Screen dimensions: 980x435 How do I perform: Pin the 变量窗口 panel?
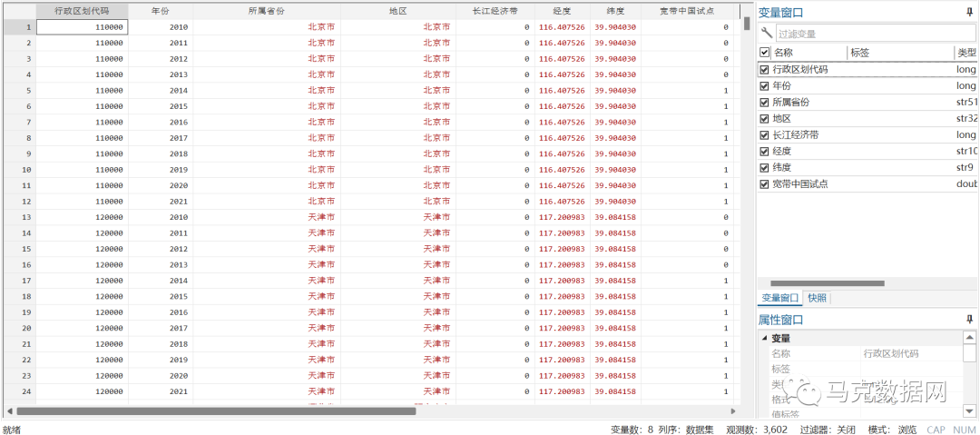click(x=969, y=12)
